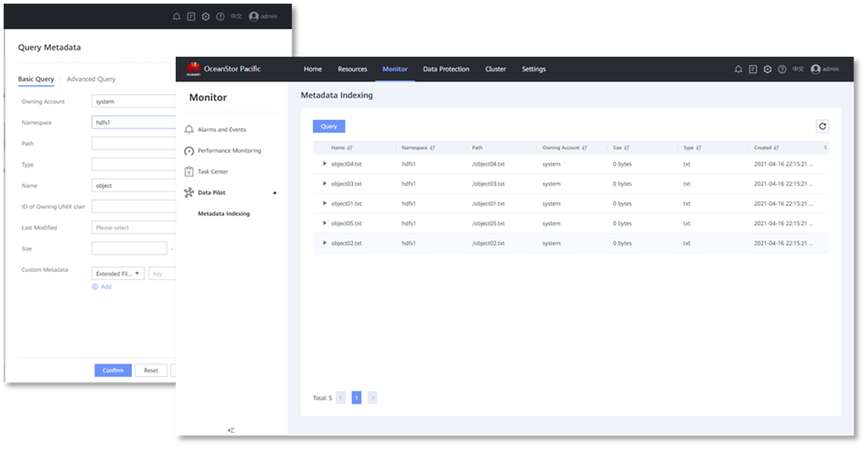Image resolution: width=868 pixels, height=449 pixels.
Task: Click the Add custom metadata link
Action: click(x=102, y=287)
